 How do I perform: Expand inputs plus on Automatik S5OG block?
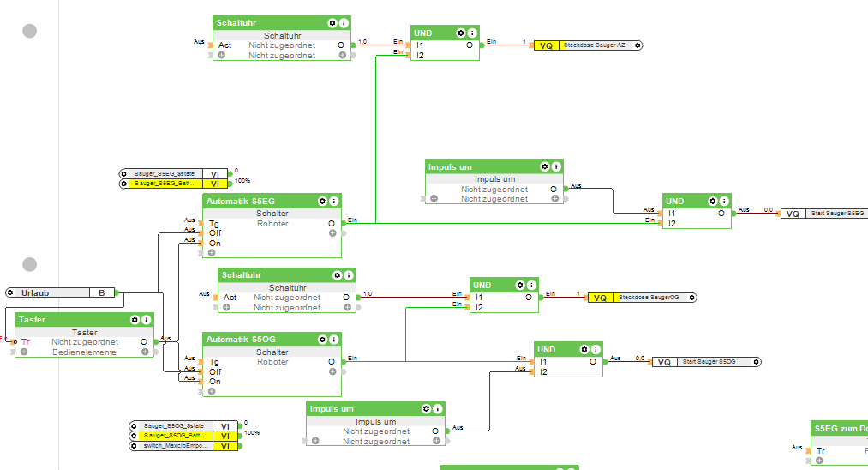212,391
